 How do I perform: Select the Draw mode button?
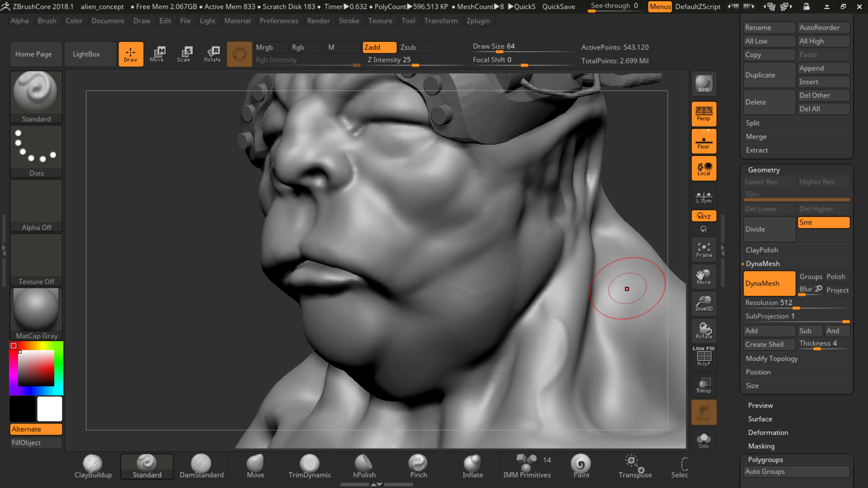click(x=131, y=54)
